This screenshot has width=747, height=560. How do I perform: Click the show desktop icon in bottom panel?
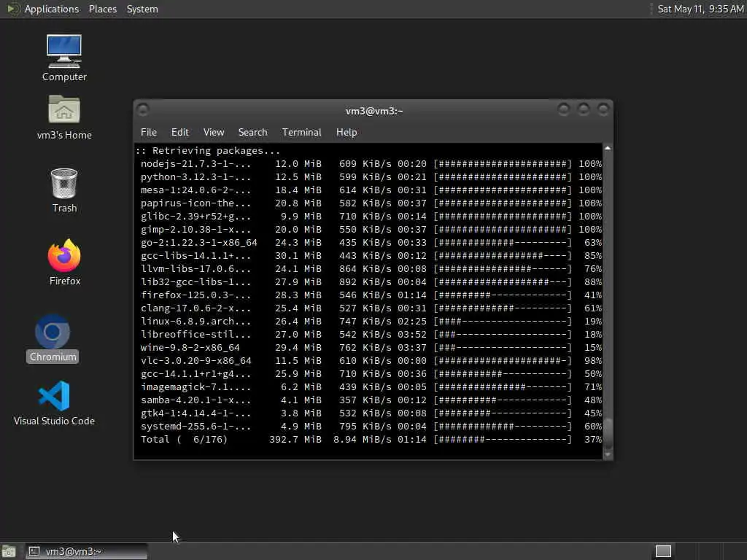point(9,551)
